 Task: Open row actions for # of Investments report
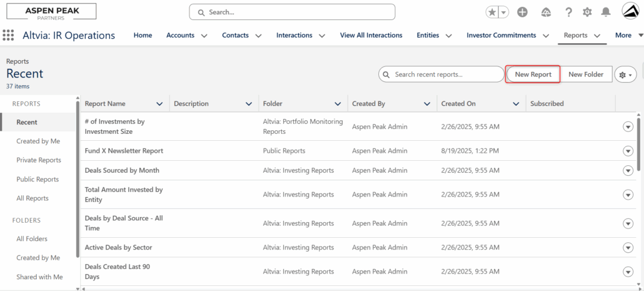pyautogui.click(x=628, y=127)
